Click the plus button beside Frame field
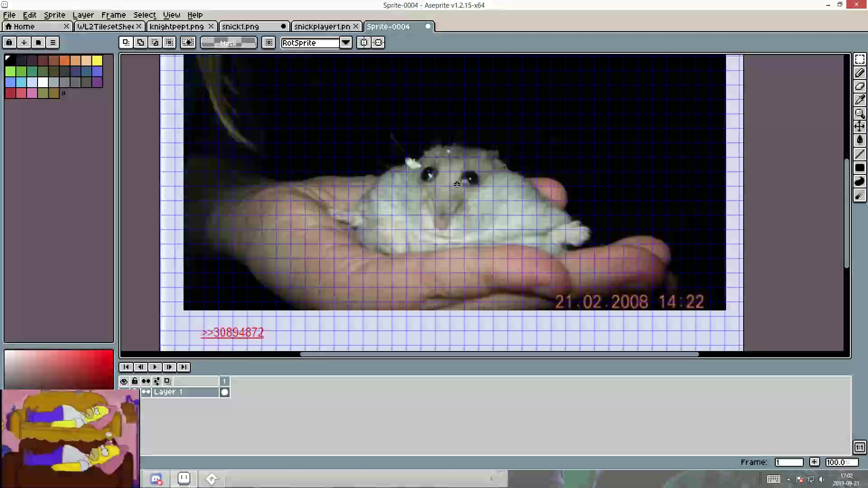 coord(814,462)
